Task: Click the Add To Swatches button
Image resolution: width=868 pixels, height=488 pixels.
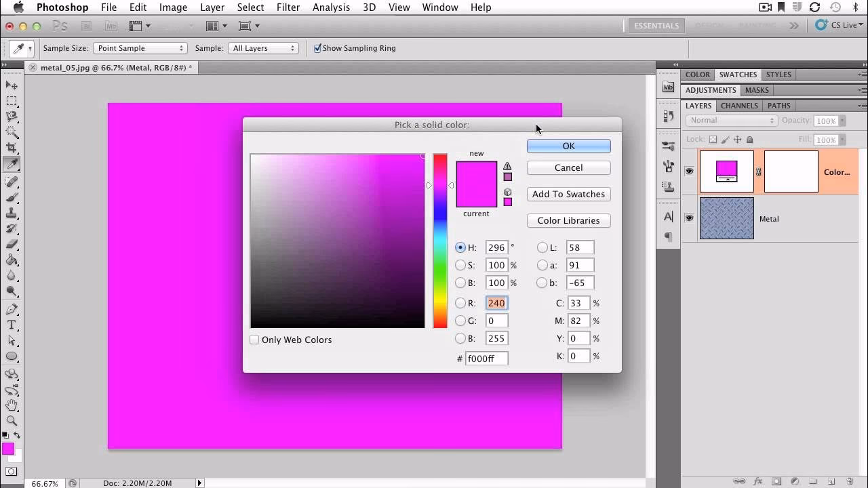Action: (x=568, y=194)
